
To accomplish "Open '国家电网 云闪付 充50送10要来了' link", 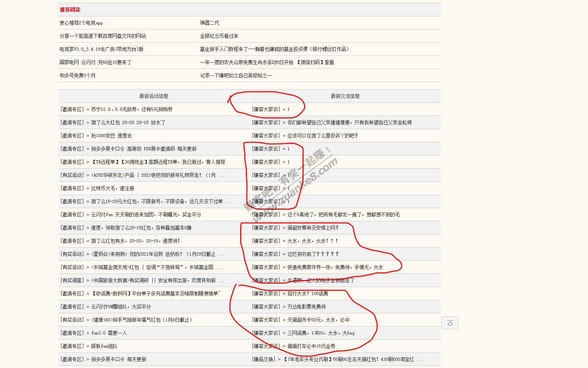I will coord(96,63).
